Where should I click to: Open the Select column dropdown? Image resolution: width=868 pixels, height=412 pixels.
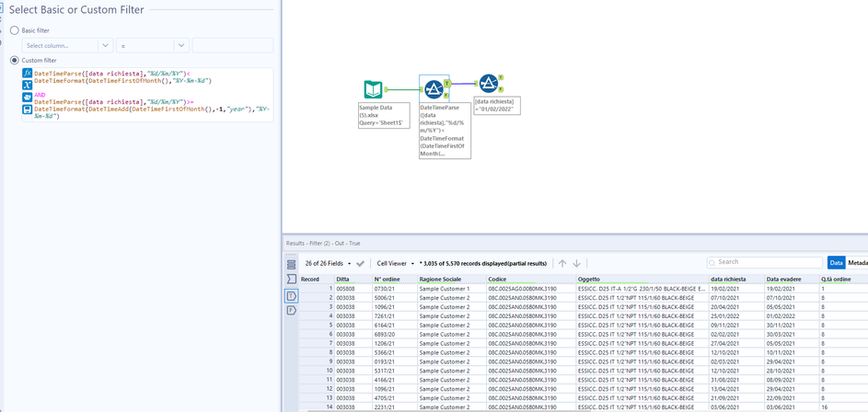67,45
